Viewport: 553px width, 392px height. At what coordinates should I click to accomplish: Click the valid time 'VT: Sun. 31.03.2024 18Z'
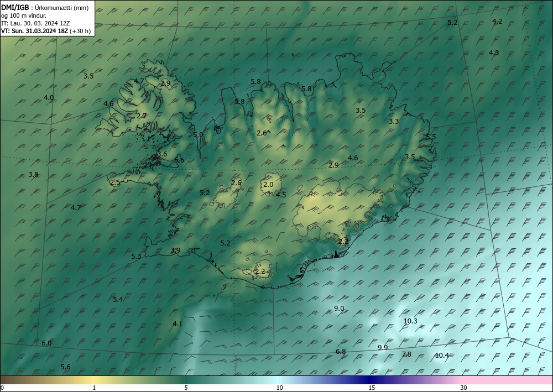34,31
